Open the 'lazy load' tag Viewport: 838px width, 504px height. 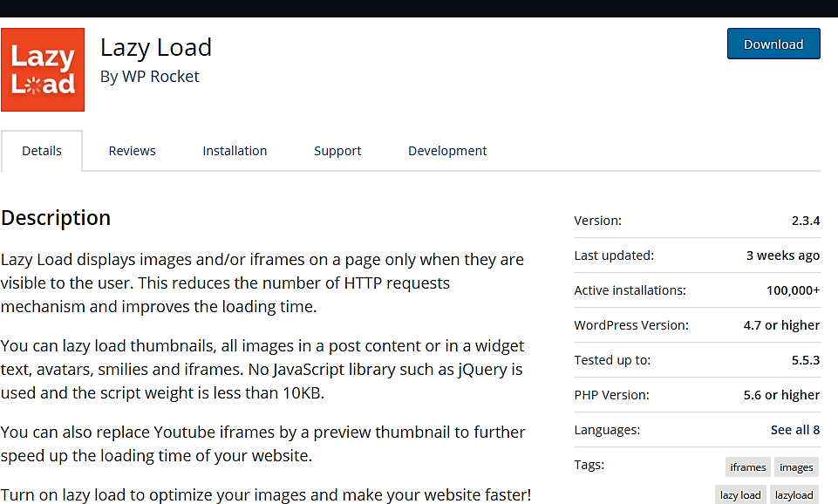point(740,495)
